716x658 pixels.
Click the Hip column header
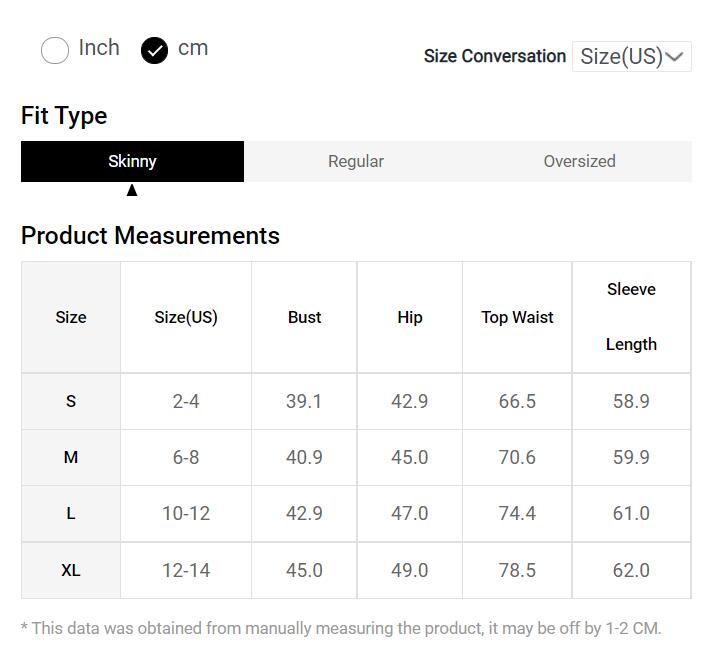410,317
